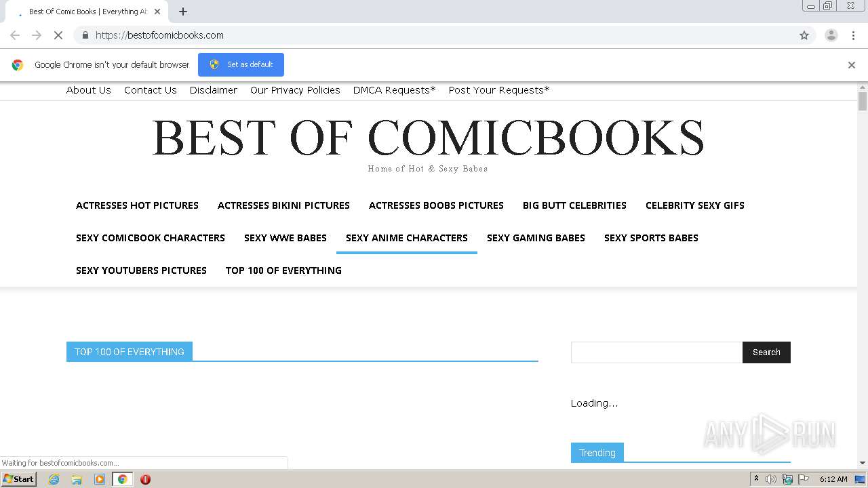
Task: Open Celebrity Sexy GIFs menu
Action: click(695, 205)
